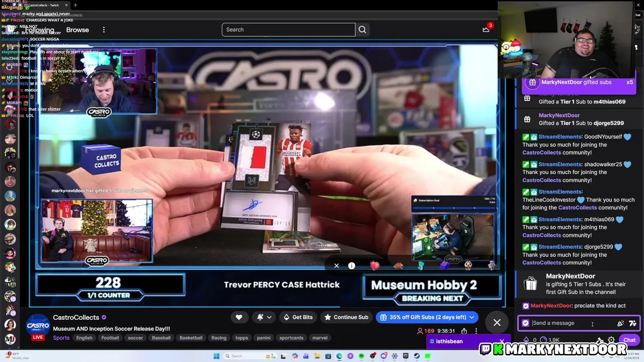644x362 pixels.
Task: Click the Twitch Search field
Action: tap(288, 30)
